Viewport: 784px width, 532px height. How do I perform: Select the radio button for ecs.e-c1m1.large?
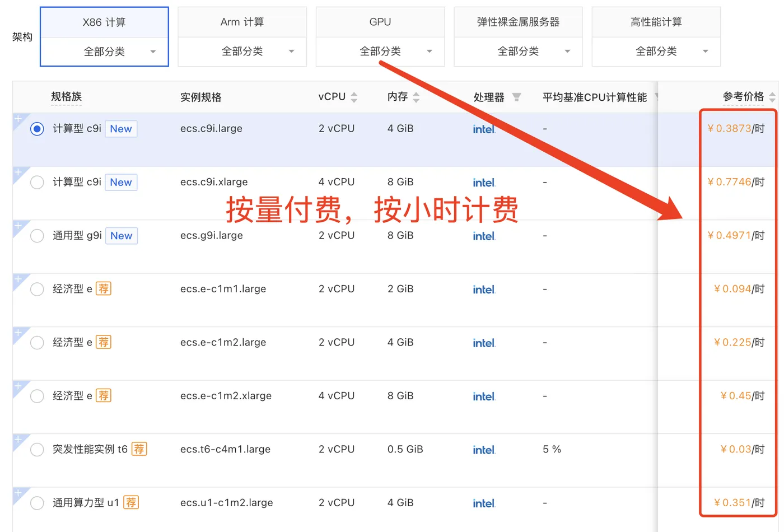point(37,290)
